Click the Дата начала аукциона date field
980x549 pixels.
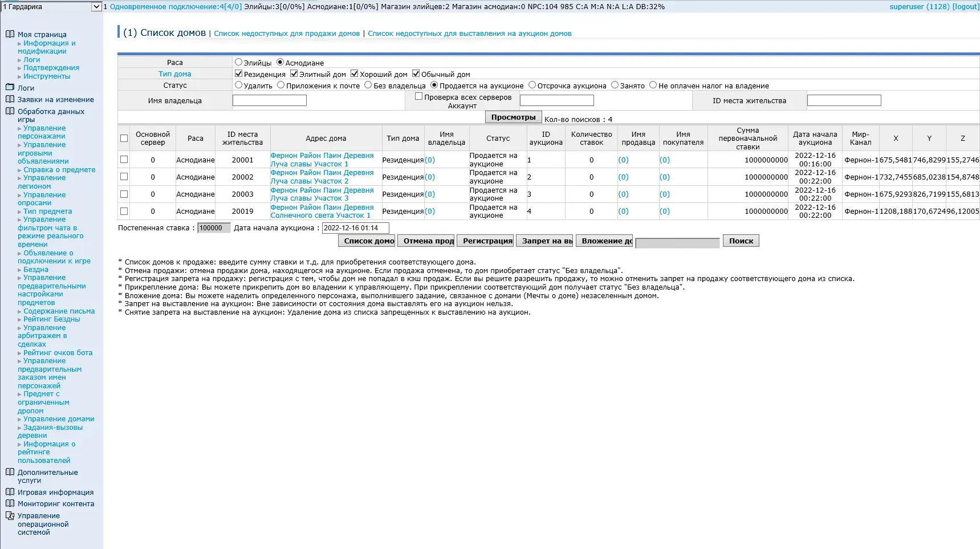[356, 228]
